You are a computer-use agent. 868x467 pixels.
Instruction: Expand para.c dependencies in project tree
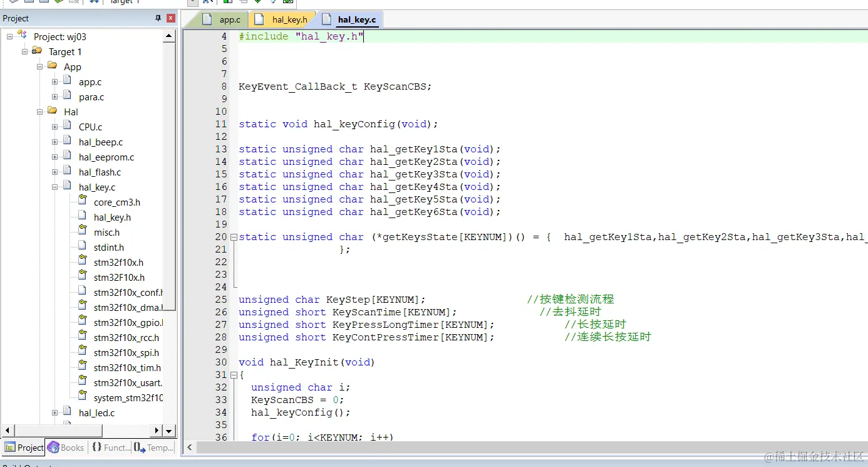click(x=54, y=97)
